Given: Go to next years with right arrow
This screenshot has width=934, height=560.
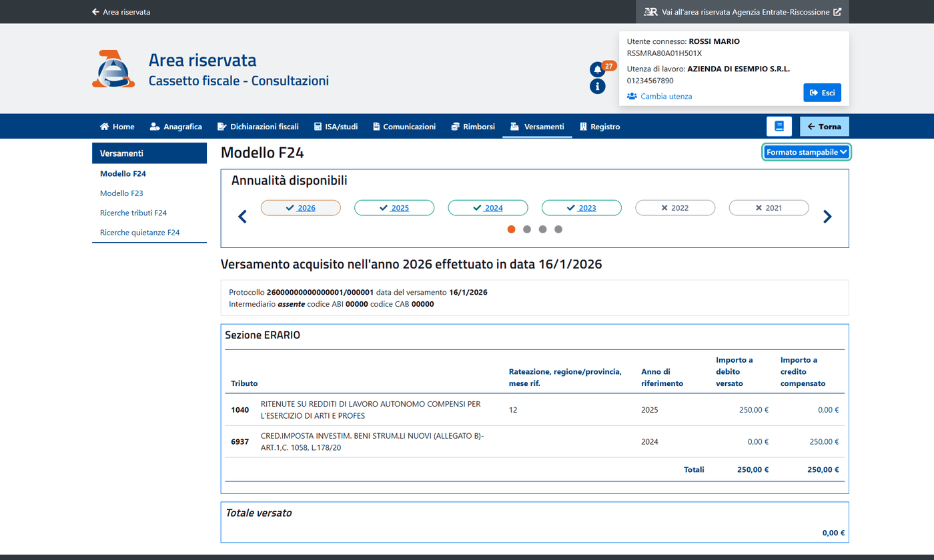Looking at the screenshot, I should click(x=827, y=217).
